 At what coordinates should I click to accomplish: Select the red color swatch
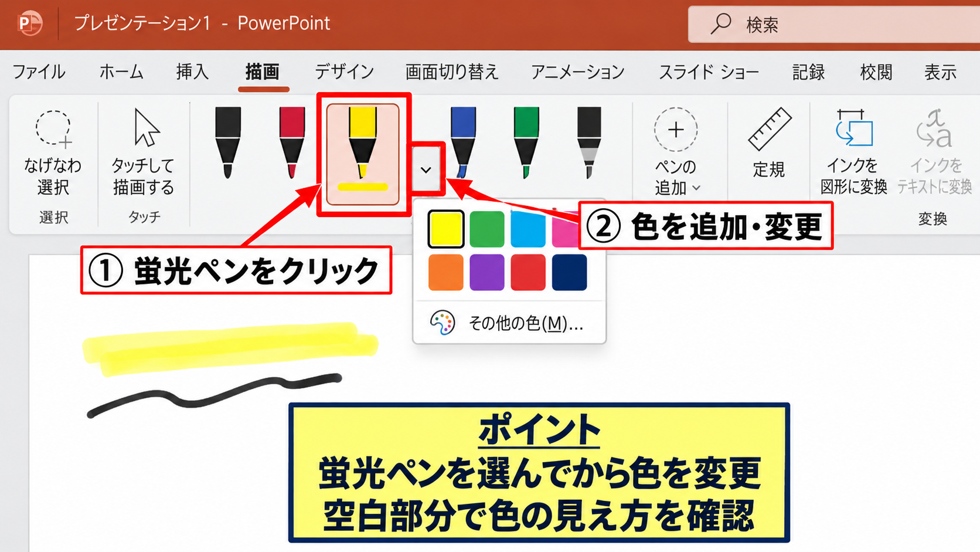528,272
